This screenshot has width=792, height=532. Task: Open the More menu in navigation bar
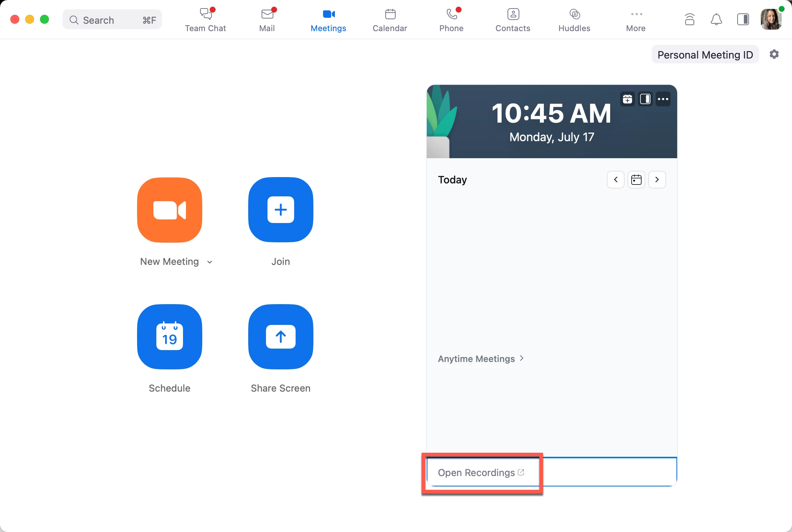pos(636,20)
